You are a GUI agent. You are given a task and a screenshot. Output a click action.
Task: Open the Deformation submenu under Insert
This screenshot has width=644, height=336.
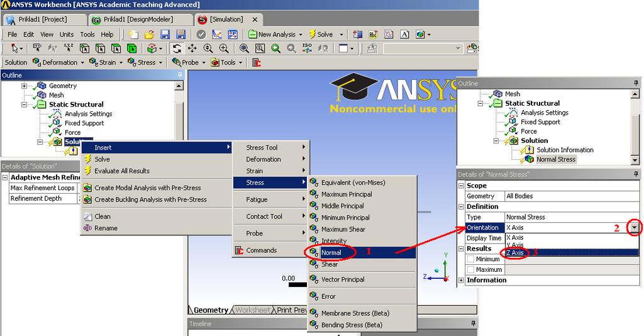[x=270, y=159]
